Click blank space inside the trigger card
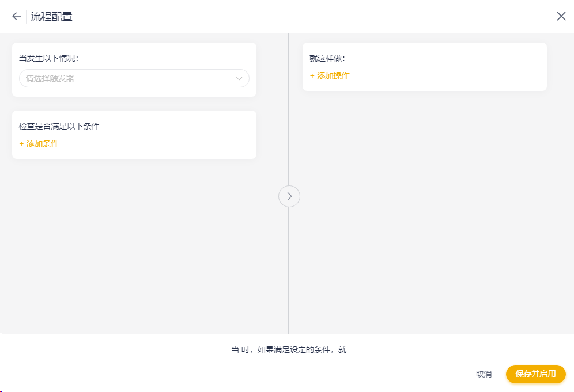The height and width of the screenshot is (392, 574). click(173, 58)
